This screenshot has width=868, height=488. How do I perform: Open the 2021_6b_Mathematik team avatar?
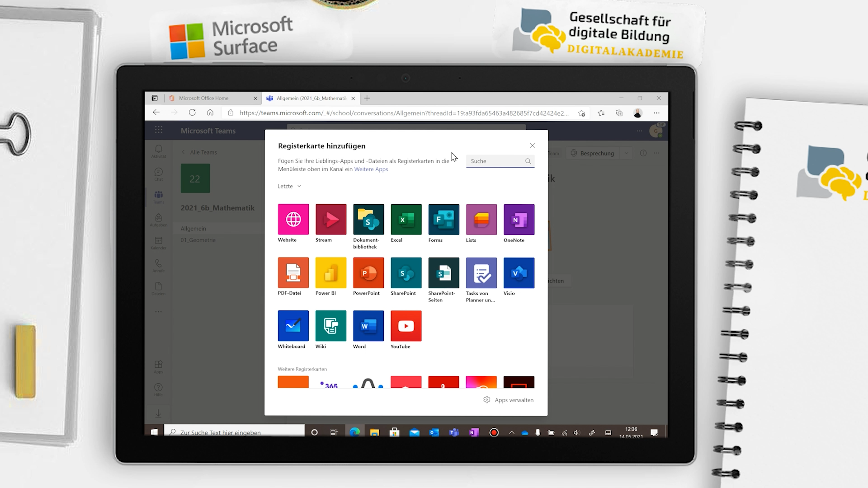195,178
